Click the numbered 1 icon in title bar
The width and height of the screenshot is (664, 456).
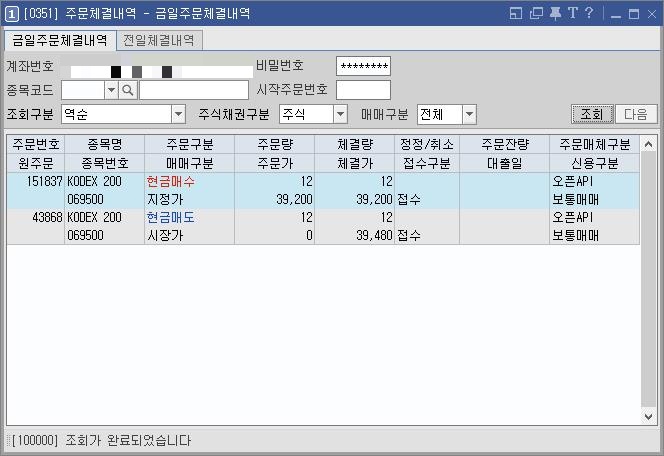pyautogui.click(x=12, y=14)
